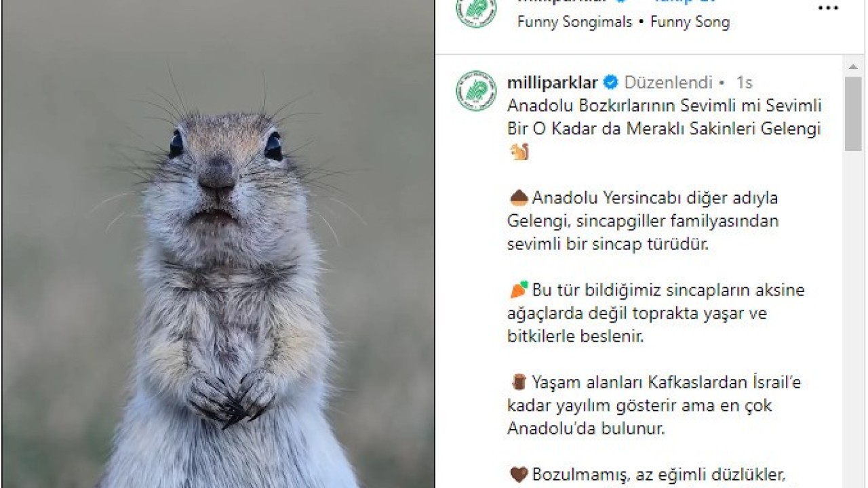
Task: Click the 1s timestamp next to Düzenlendi
Action: pyautogui.click(x=744, y=83)
